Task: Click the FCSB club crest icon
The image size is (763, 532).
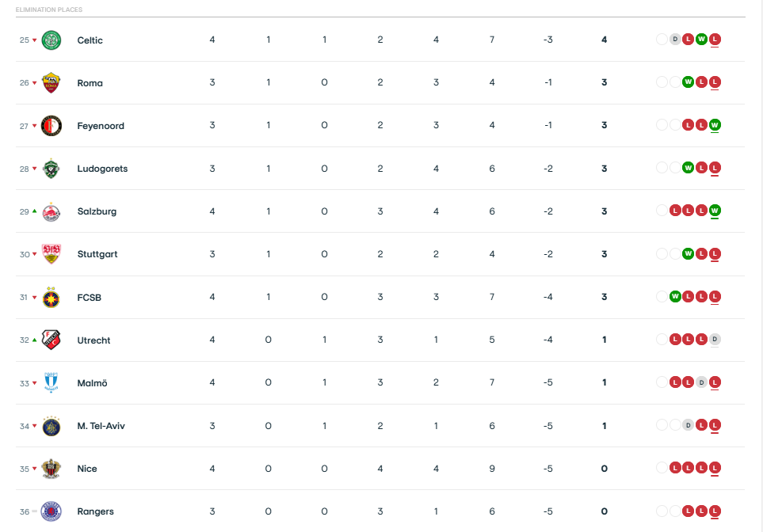Action: 52,297
